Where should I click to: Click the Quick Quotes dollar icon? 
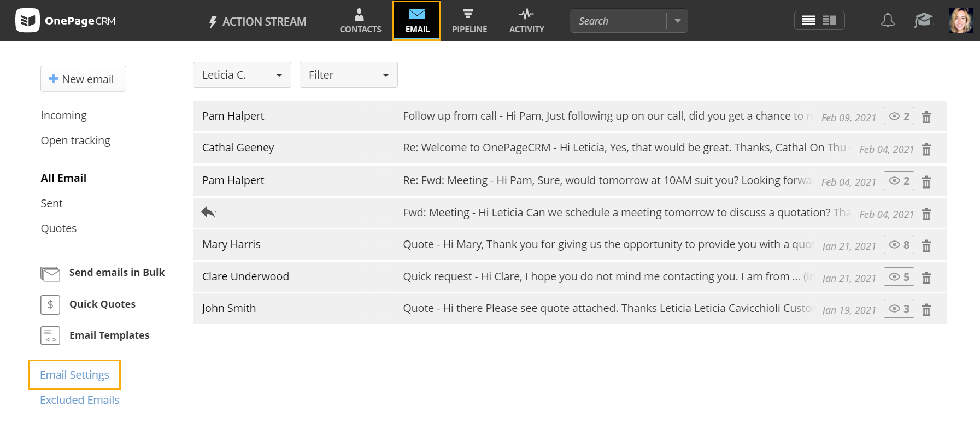coord(50,305)
